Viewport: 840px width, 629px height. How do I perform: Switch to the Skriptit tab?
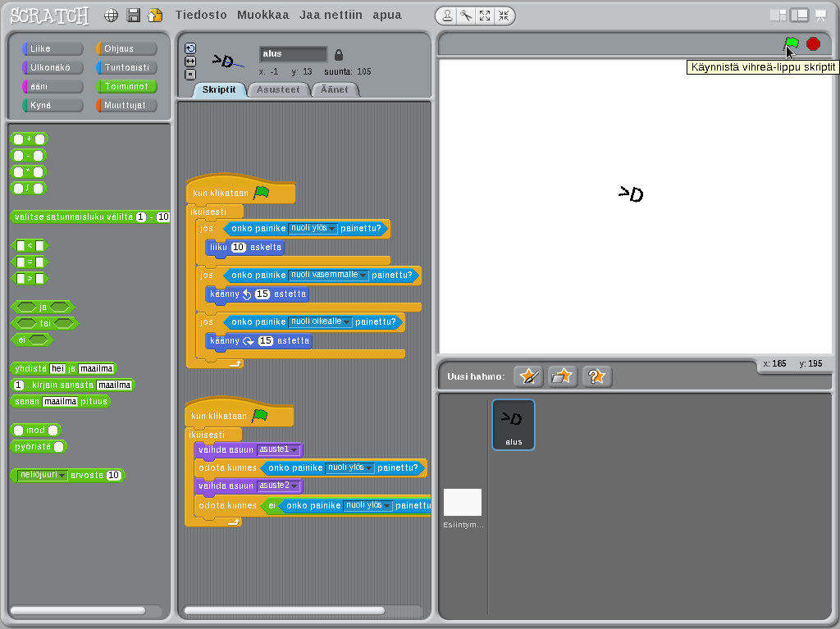pos(218,90)
